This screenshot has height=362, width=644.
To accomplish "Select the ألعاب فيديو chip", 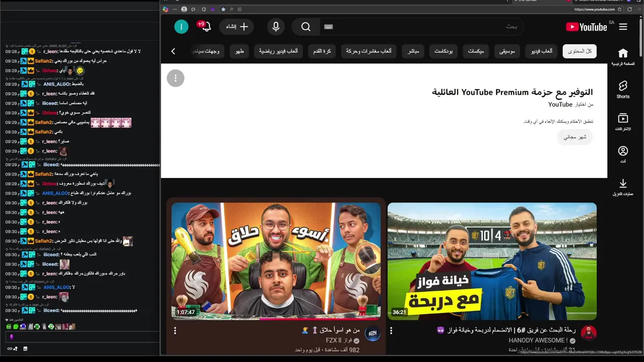I will 541,51.
